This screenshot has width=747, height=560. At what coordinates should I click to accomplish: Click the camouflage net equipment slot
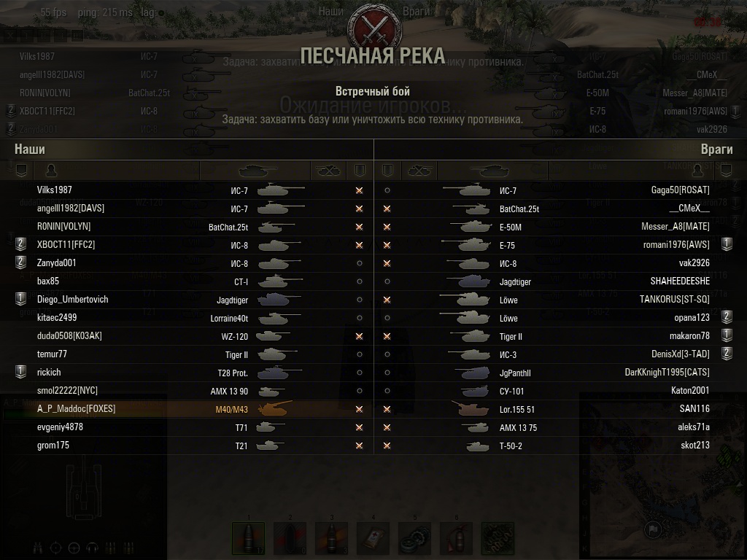[498, 538]
